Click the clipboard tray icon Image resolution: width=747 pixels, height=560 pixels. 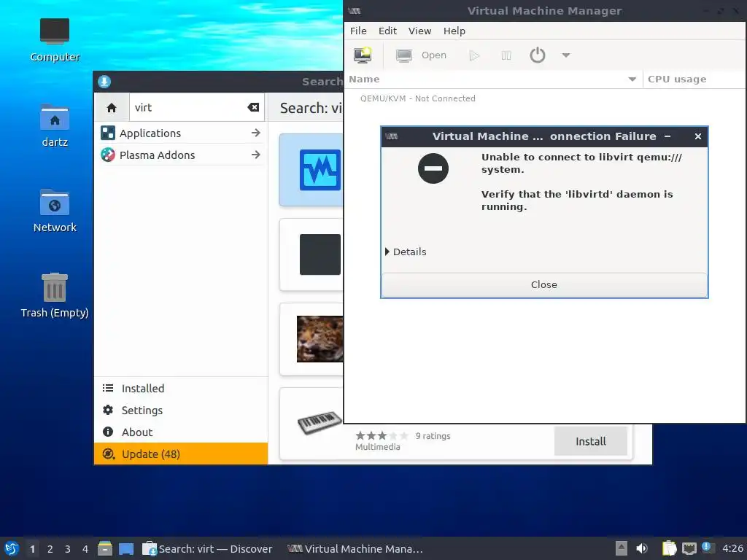pyautogui.click(x=669, y=548)
